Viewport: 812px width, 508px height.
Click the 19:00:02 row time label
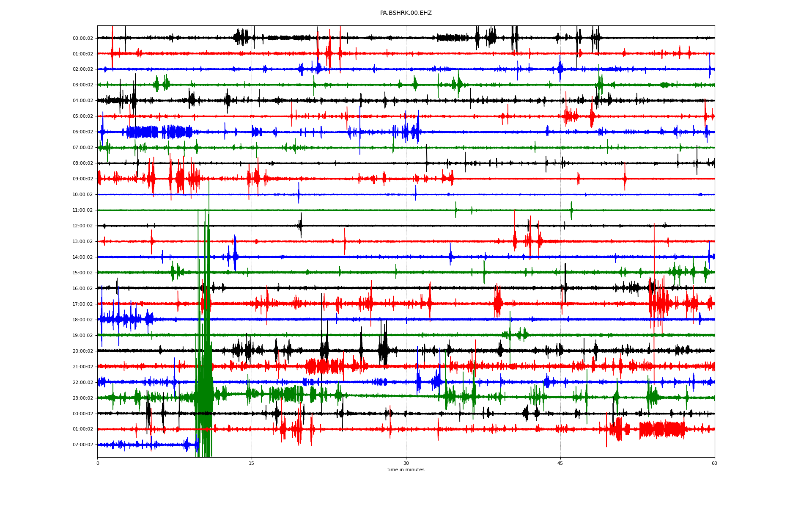[83, 336]
